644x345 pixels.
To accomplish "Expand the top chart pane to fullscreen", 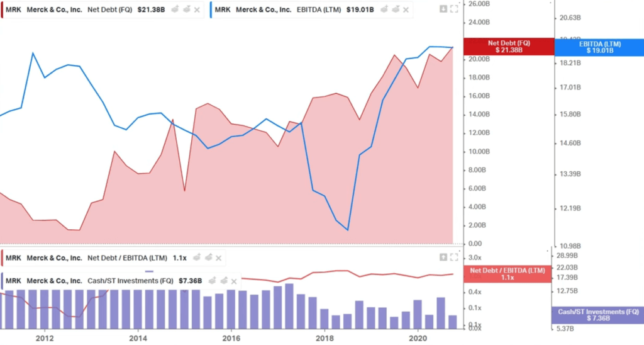I will pyautogui.click(x=454, y=9).
